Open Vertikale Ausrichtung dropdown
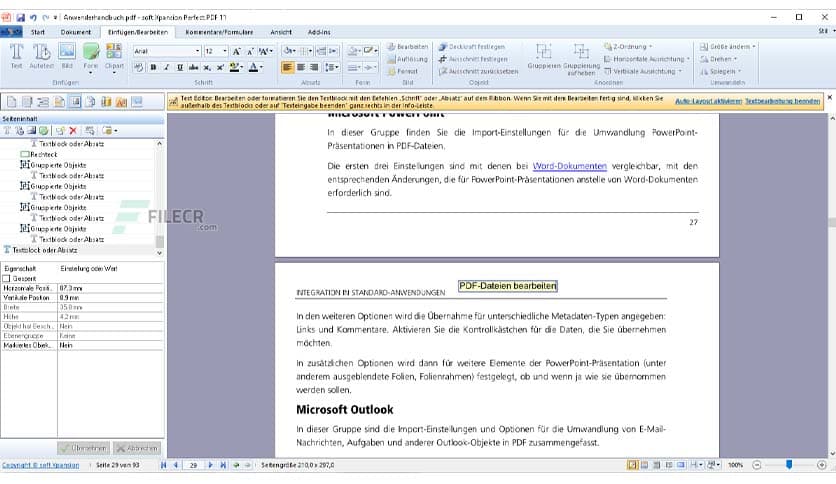The width and height of the screenshot is (836, 484). (x=642, y=71)
